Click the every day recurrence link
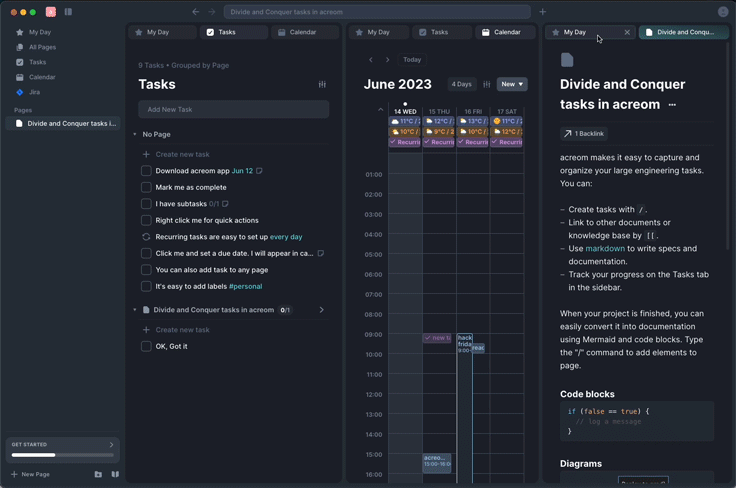Screen dimensions: 736x488 [x=286, y=237]
